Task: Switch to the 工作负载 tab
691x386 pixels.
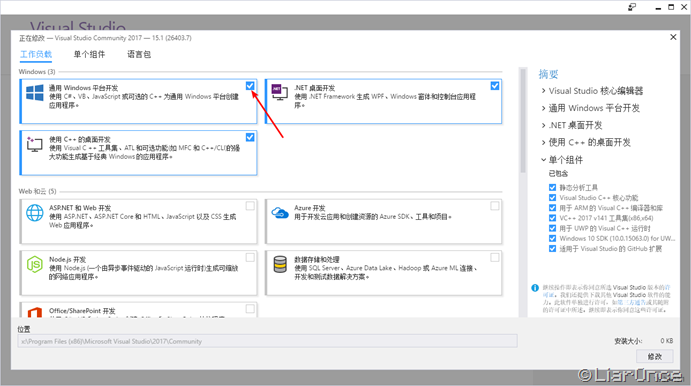Action: tap(36, 54)
